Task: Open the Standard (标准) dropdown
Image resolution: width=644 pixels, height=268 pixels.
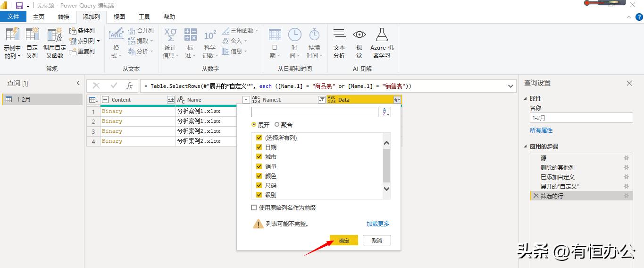Action: tap(190, 43)
